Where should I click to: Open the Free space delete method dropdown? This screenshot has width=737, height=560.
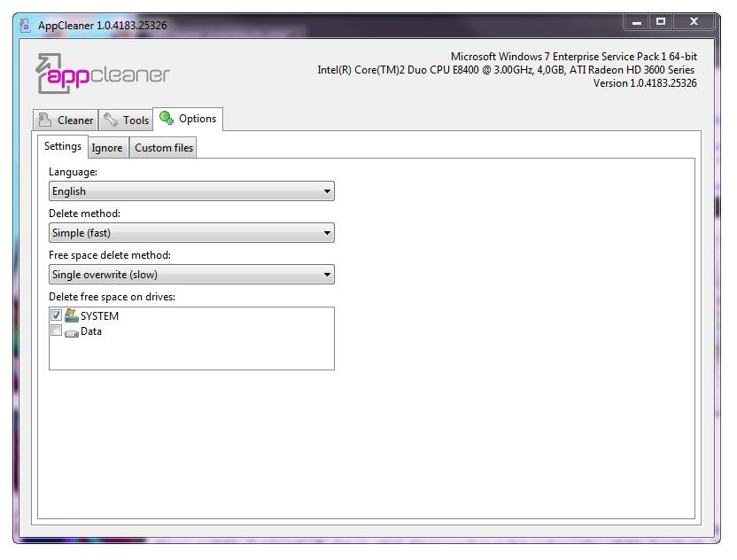coord(191,275)
